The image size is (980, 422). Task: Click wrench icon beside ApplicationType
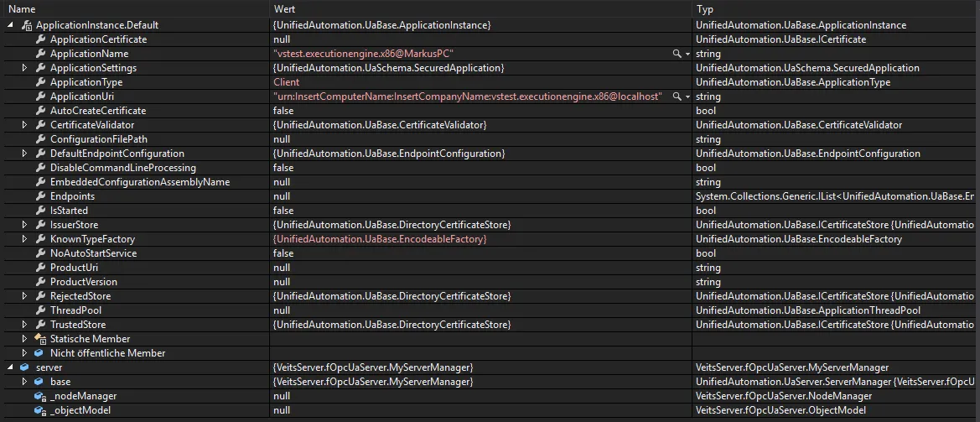coord(40,82)
